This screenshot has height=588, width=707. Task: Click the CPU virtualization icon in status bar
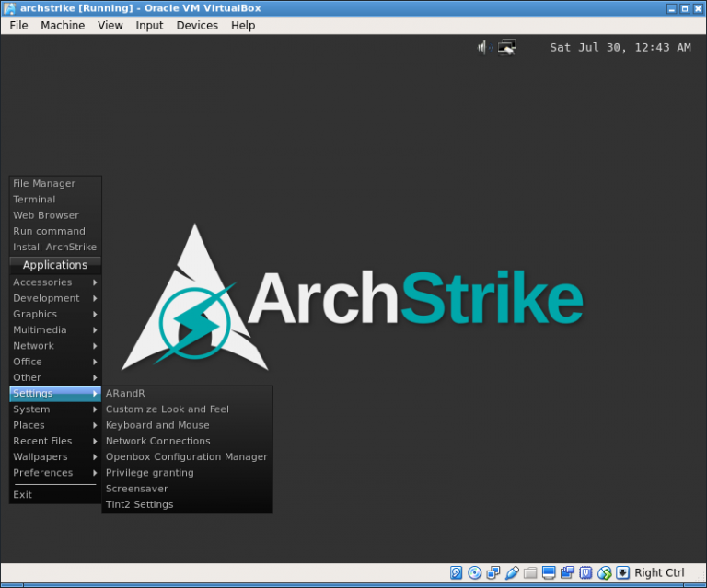pyautogui.click(x=585, y=572)
